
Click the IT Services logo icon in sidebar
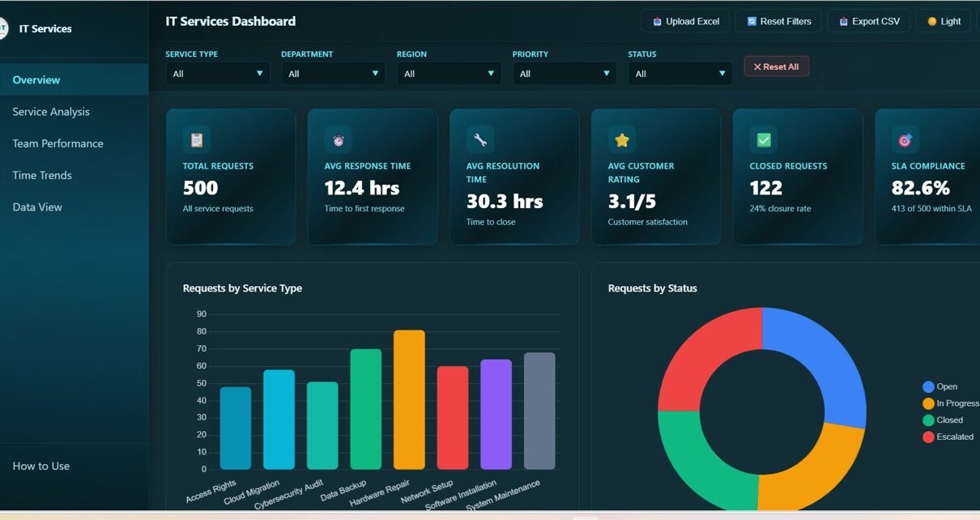coord(2,28)
